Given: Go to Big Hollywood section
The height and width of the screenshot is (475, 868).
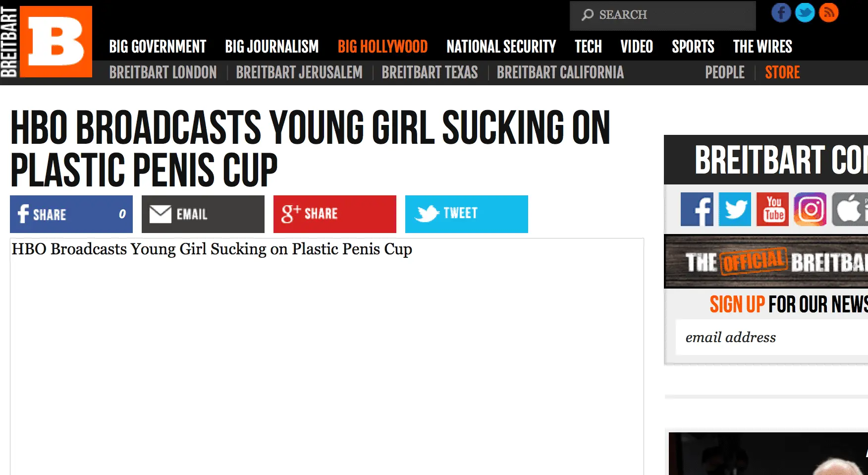Looking at the screenshot, I should click(382, 47).
